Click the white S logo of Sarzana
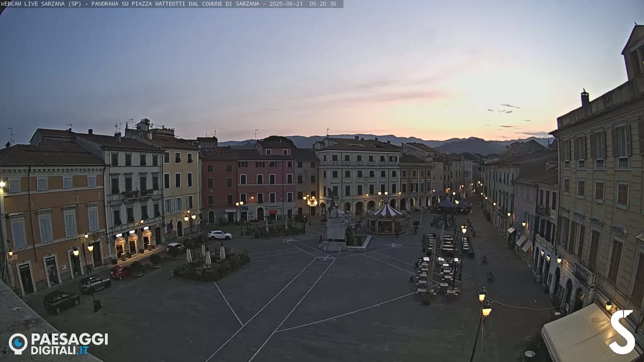The height and width of the screenshot is (362, 644). 622,332
